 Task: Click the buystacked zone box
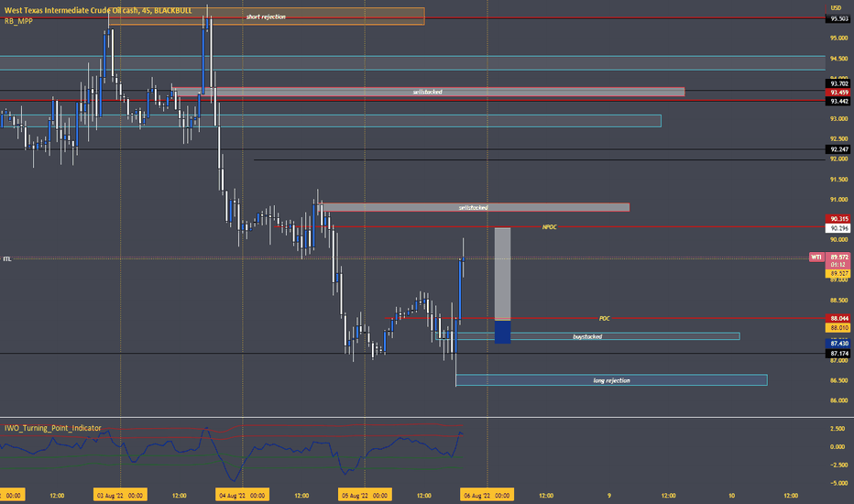pos(587,336)
